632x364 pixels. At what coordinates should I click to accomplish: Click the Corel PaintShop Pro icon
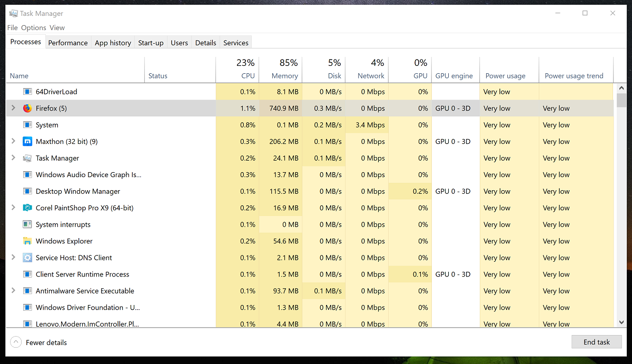27,208
